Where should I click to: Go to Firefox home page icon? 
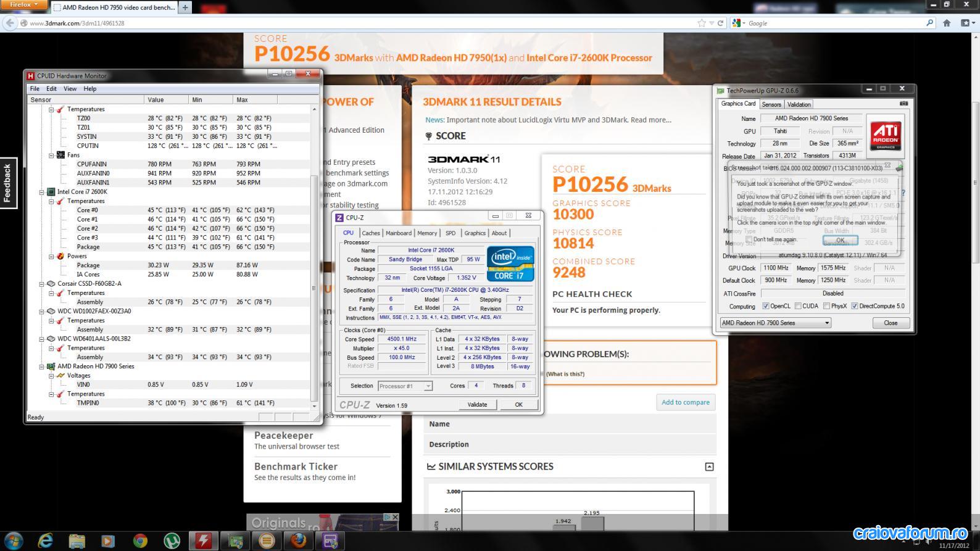(x=947, y=23)
